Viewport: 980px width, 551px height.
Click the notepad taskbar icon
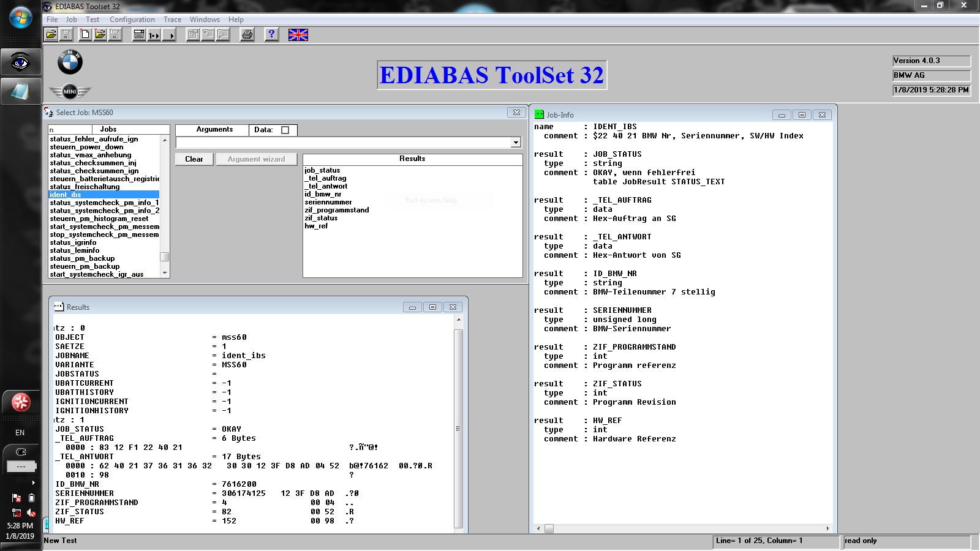tap(20, 91)
